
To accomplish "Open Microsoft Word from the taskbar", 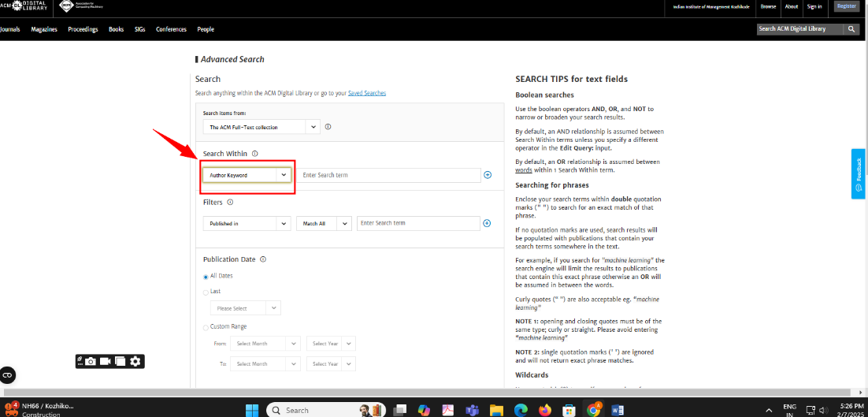I will coord(618,410).
